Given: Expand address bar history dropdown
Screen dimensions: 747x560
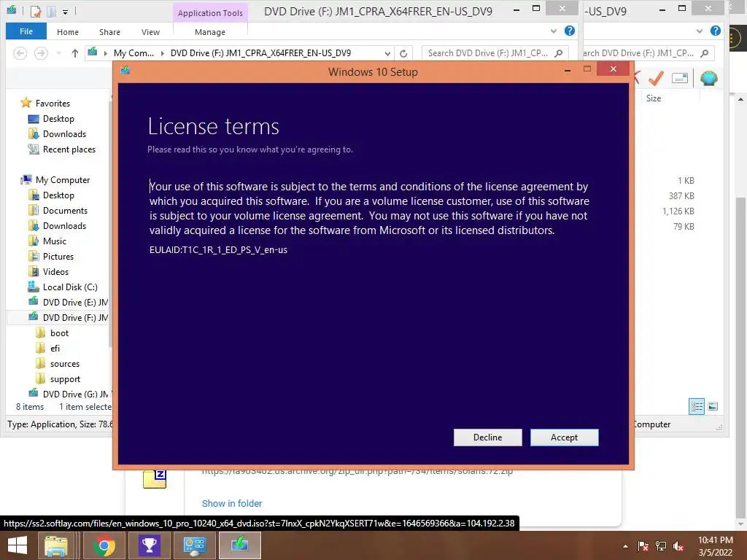Looking at the screenshot, I should pyautogui.click(x=387, y=53).
